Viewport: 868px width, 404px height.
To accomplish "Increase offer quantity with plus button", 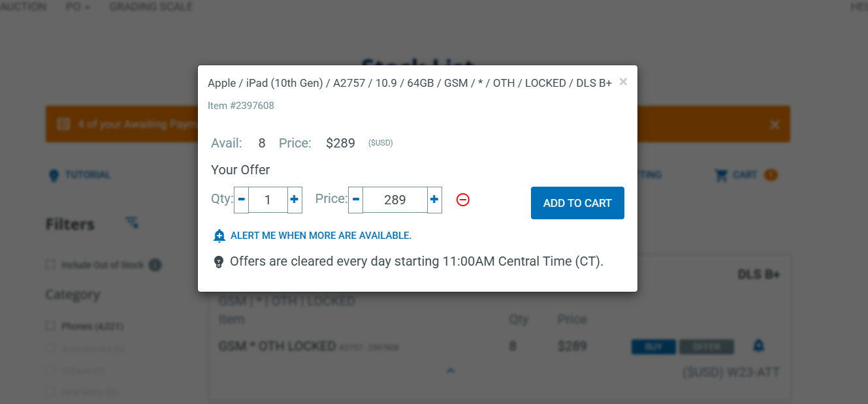I will pyautogui.click(x=295, y=200).
